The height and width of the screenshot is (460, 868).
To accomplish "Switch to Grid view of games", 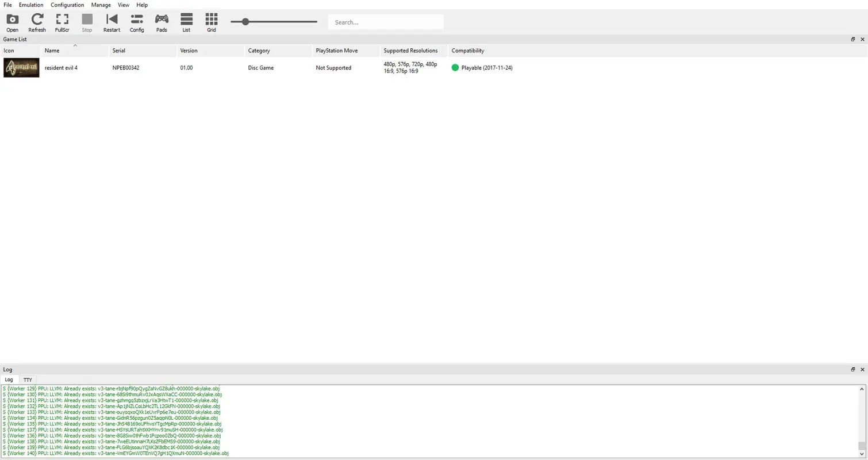I will (211, 21).
